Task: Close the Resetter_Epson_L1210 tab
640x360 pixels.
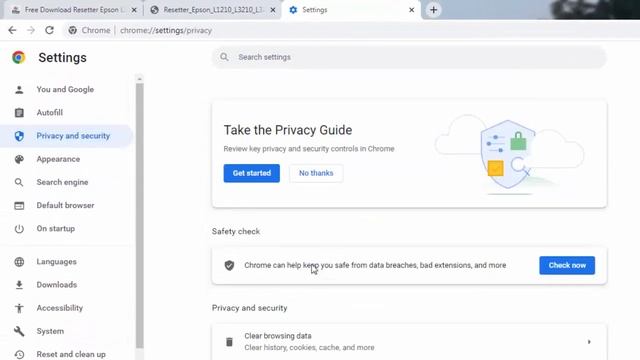Action: (x=273, y=10)
